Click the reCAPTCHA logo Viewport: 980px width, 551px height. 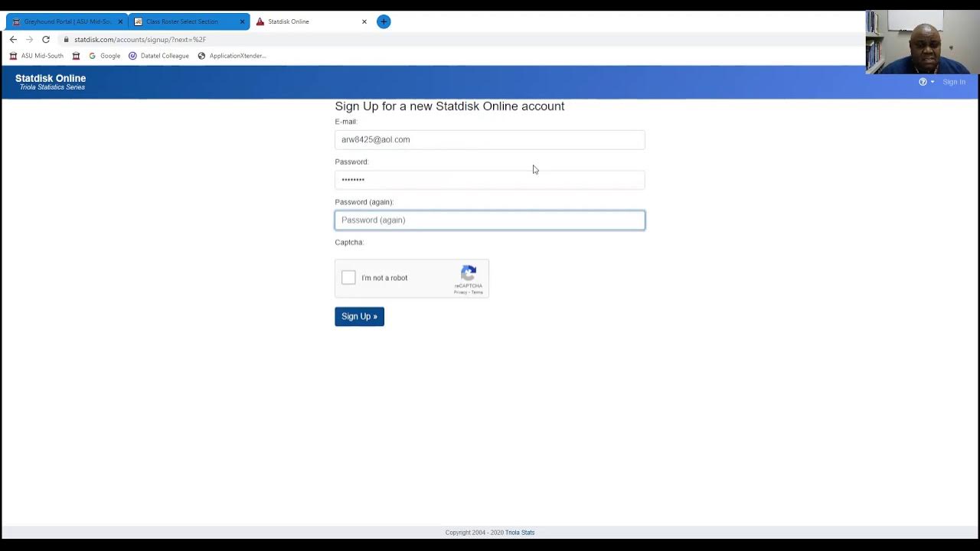469,273
